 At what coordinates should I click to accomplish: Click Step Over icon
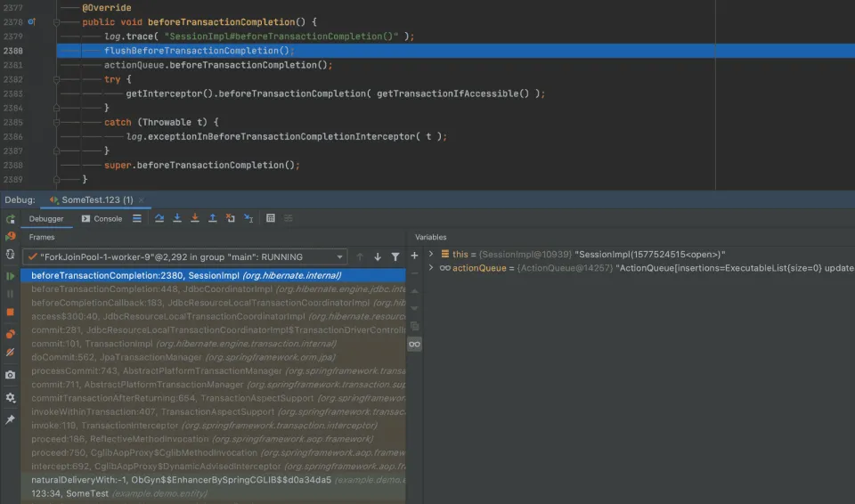pos(159,218)
